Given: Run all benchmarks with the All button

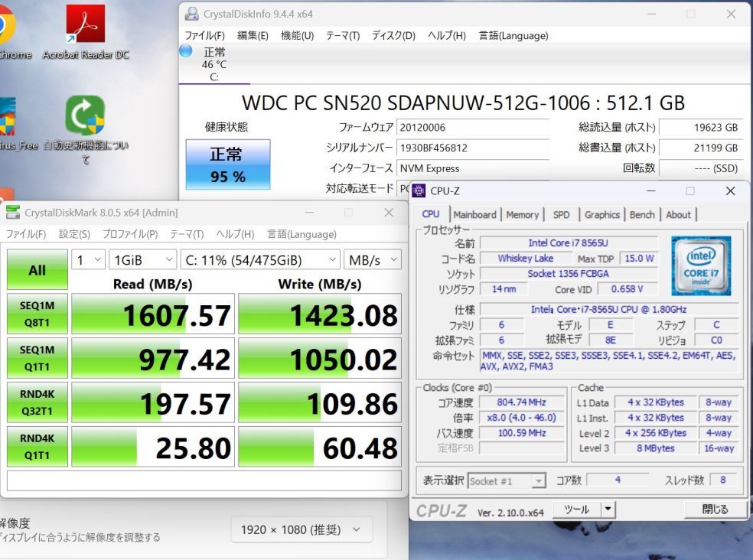Looking at the screenshot, I should pos(37,269).
